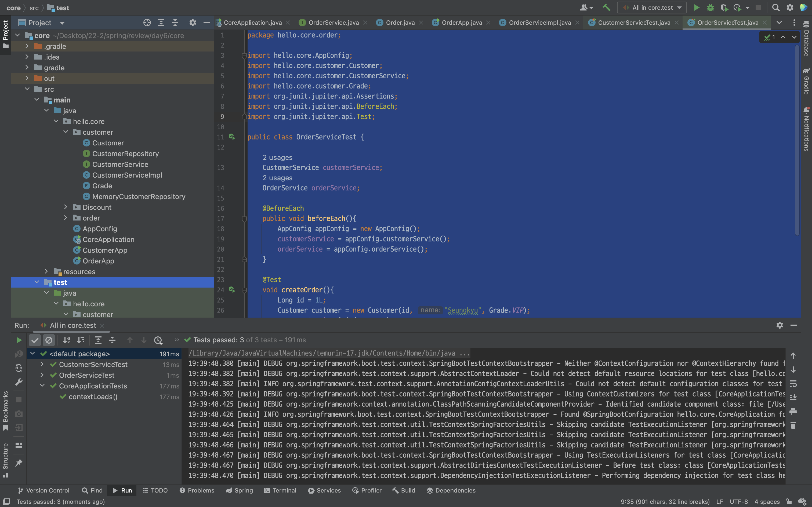This screenshot has width=812, height=507.
Task: Toggle soft-wrap in console output
Action: point(793,383)
